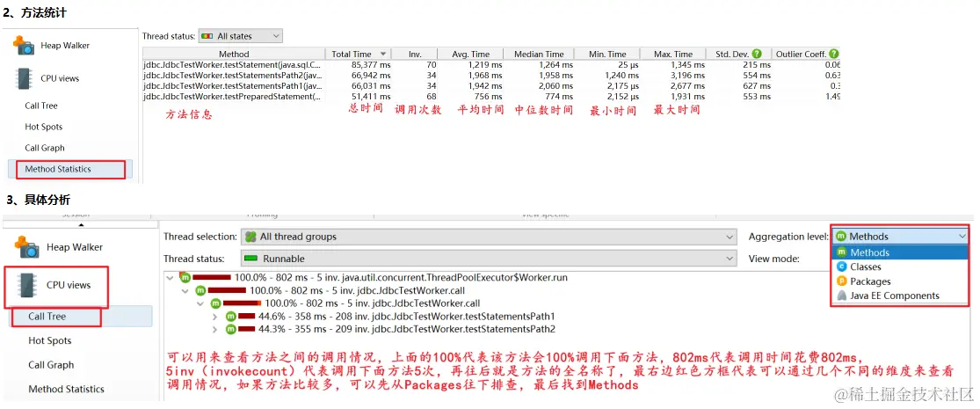This screenshot has height=409, width=980.
Task: Expand the testStatementsPath1 tree node
Action: coord(215,317)
